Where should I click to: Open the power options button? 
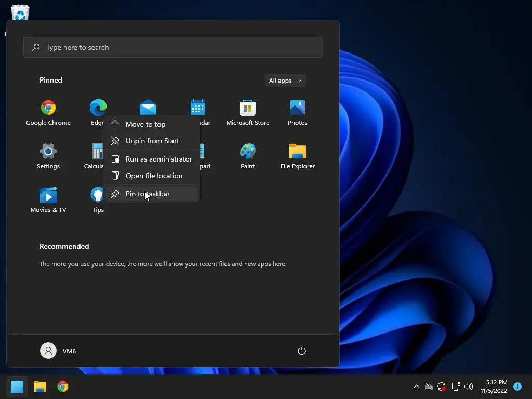coord(302,351)
